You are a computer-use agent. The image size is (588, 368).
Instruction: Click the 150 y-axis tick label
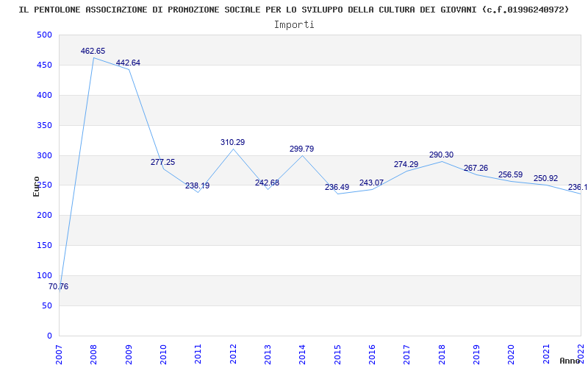44,246
